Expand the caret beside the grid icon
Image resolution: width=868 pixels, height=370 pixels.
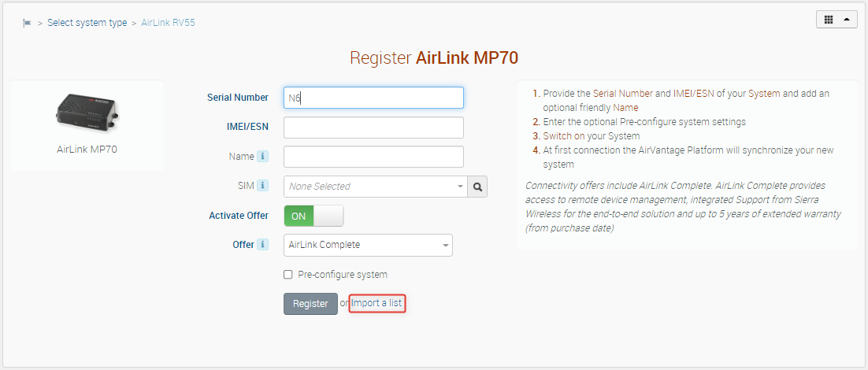(848, 20)
